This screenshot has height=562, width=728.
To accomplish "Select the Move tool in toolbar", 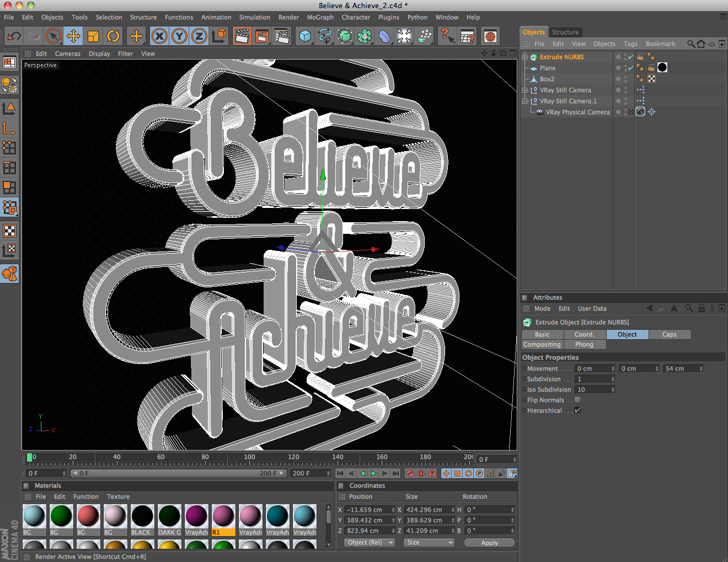I will pyautogui.click(x=73, y=36).
